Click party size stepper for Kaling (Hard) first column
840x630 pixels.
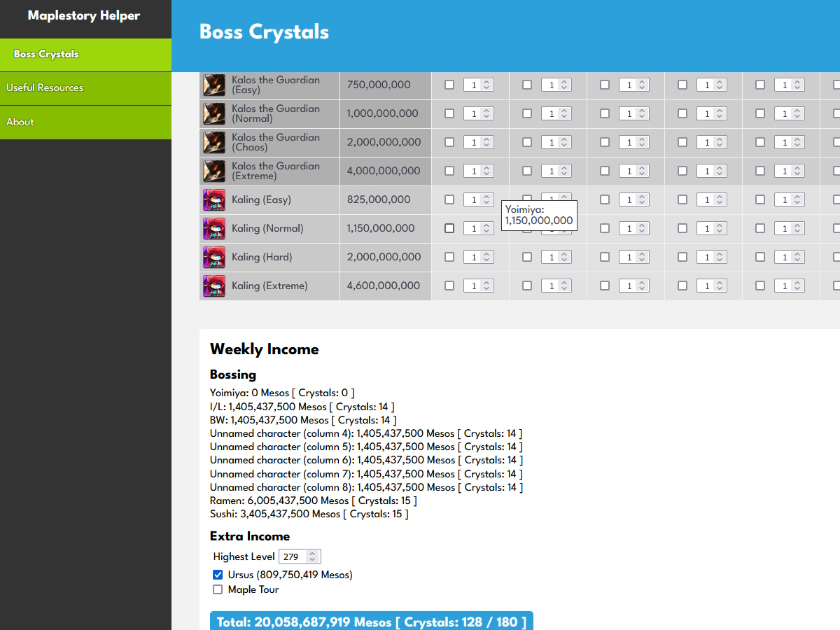pos(486,257)
